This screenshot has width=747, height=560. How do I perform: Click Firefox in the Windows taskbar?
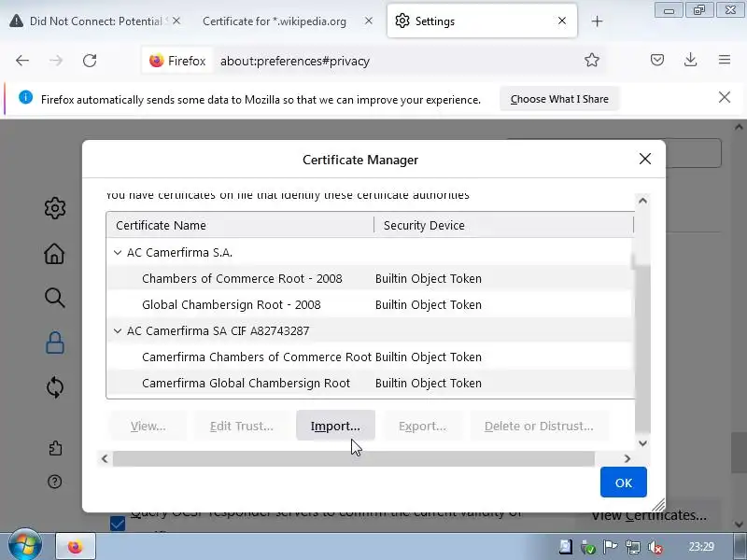tap(76, 546)
